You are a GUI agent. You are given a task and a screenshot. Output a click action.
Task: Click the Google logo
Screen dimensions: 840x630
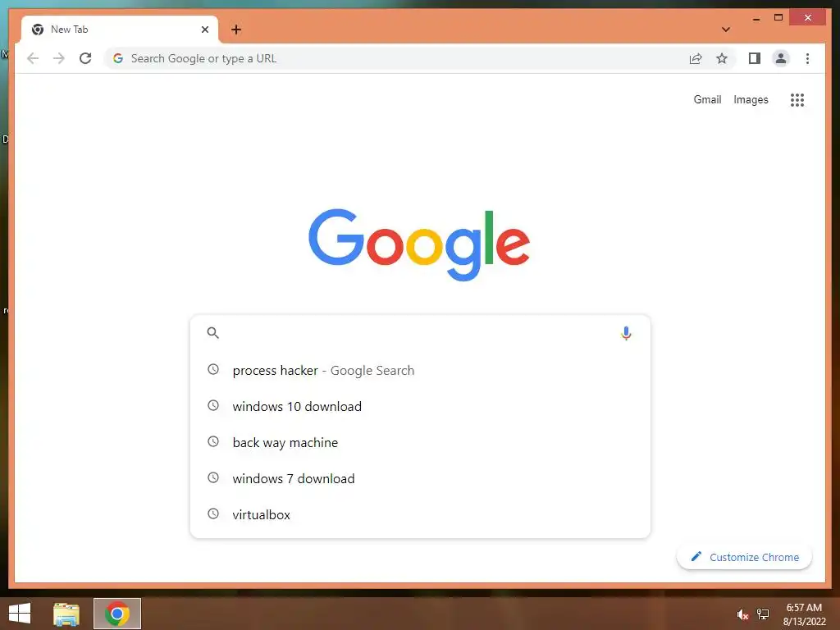coord(419,244)
